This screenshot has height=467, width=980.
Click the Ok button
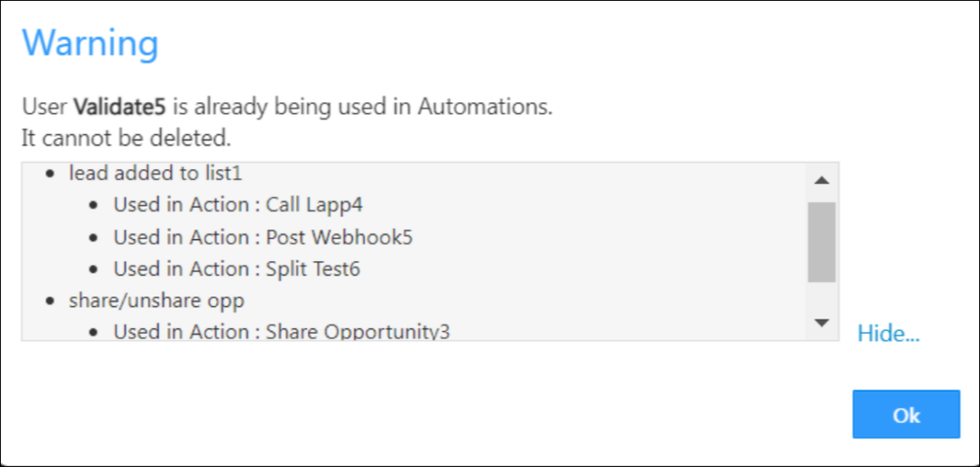pyautogui.click(x=905, y=414)
